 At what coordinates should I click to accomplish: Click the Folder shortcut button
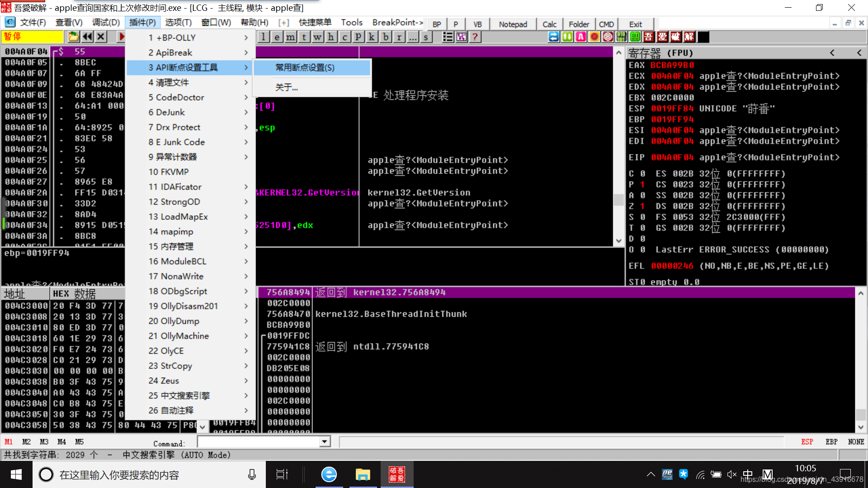[579, 24]
